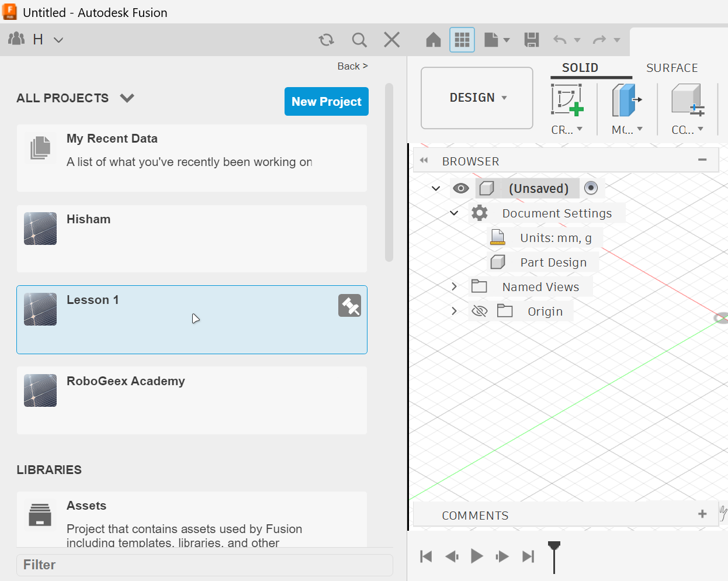
Task: Click the Hisham project thumbnail
Action: click(x=40, y=229)
